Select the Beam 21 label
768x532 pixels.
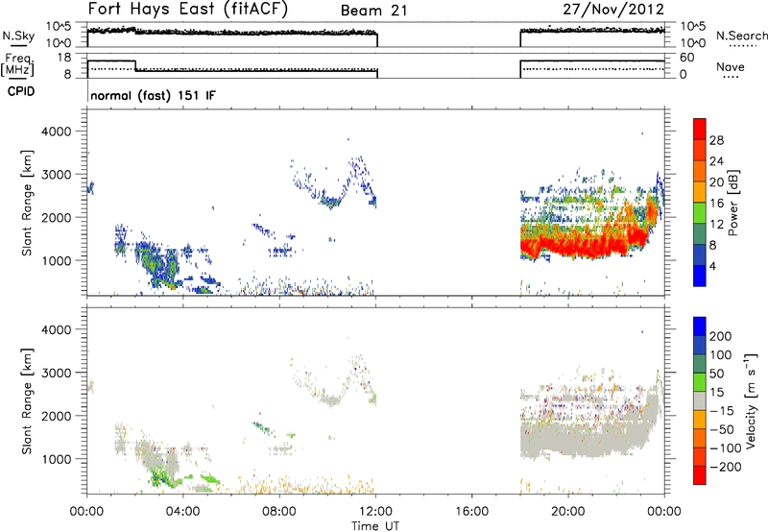point(373,11)
